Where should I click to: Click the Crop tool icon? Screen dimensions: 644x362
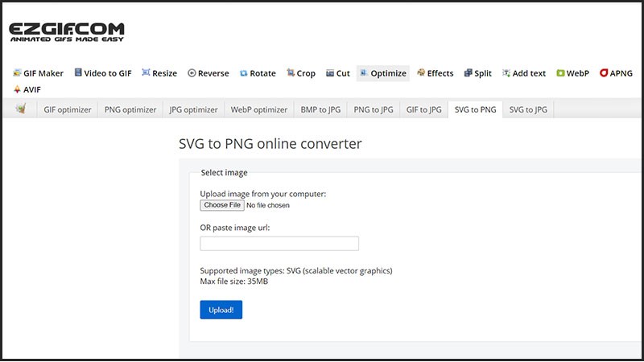(291, 72)
